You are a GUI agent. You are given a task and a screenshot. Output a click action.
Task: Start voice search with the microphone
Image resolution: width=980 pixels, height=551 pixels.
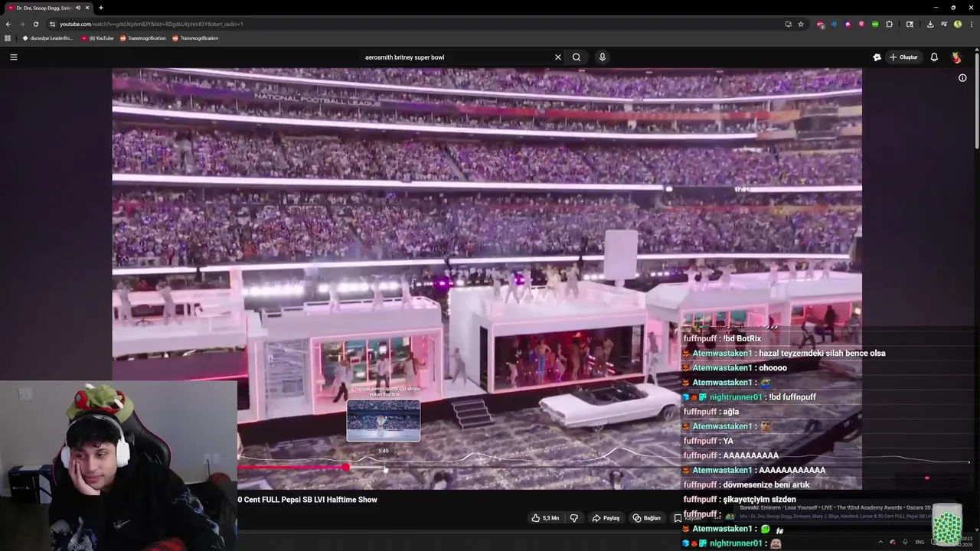[x=603, y=57]
